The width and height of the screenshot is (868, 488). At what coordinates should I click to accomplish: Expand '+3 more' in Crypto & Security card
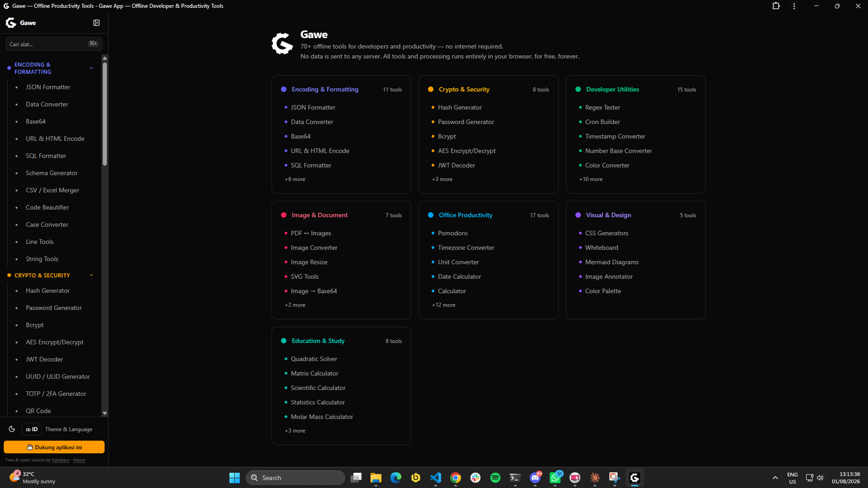click(442, 179)
